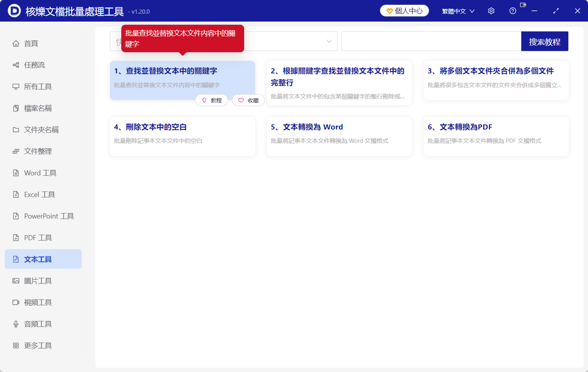Screen dimensions: 588x372
Task: Expand the quick search category combo box
Action: tap(329, 41)
